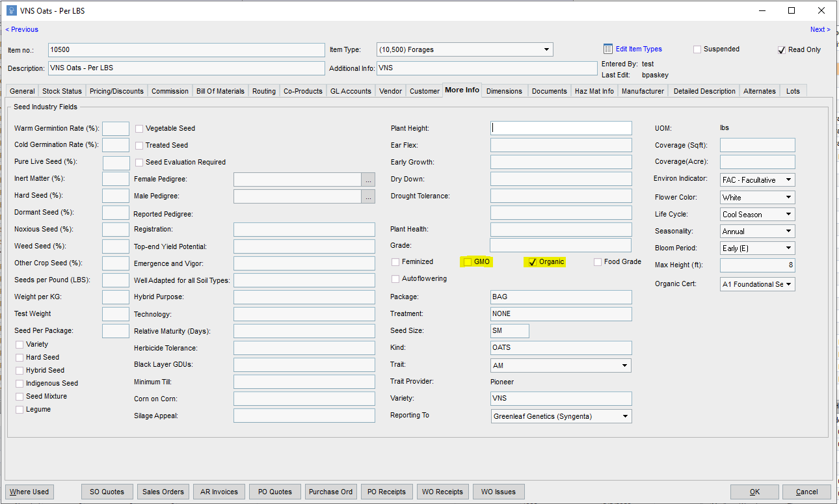Click the Edit Item Types grid icon
The height and width of the screenshot is (504, 839).
[608, 49]
